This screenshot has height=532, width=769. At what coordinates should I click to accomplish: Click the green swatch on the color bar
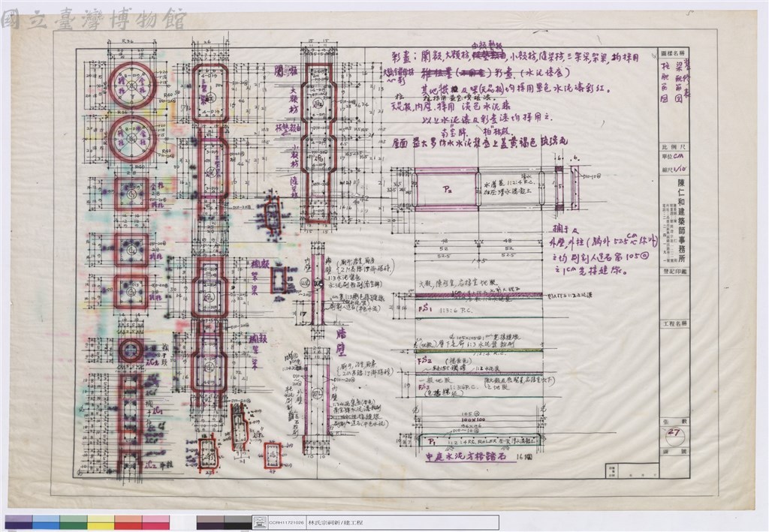coord(74,522)
